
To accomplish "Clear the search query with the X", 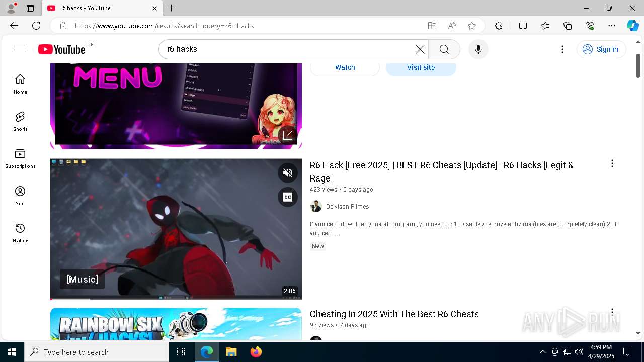I will tap(420, 49).
